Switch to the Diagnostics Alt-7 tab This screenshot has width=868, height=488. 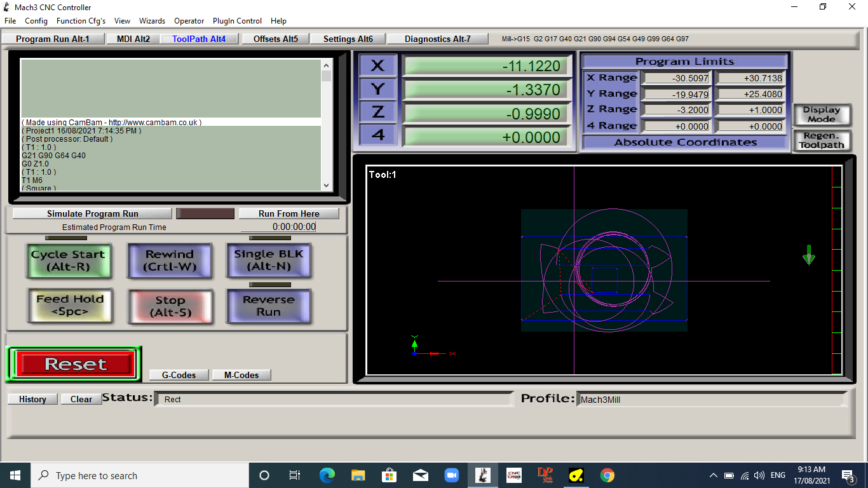437,39
